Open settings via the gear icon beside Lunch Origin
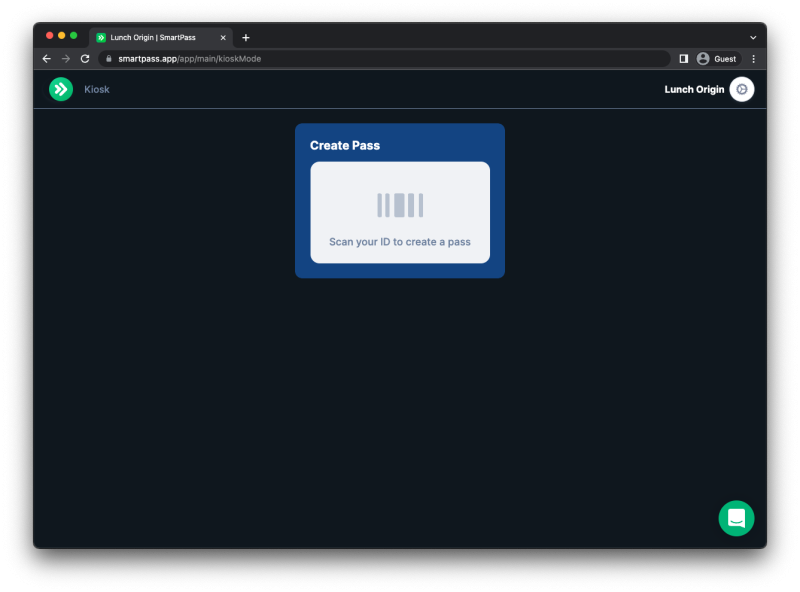 click(741, 89)
